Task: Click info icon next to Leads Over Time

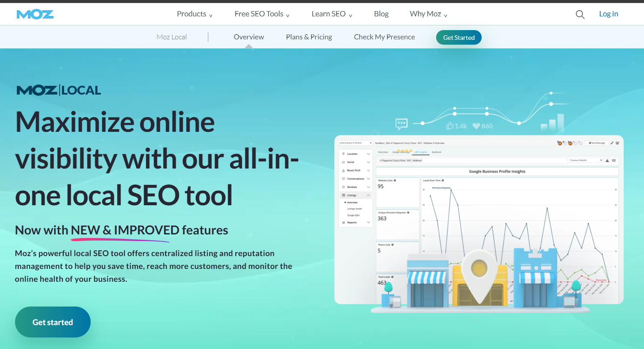Action: tap(443, 180)
